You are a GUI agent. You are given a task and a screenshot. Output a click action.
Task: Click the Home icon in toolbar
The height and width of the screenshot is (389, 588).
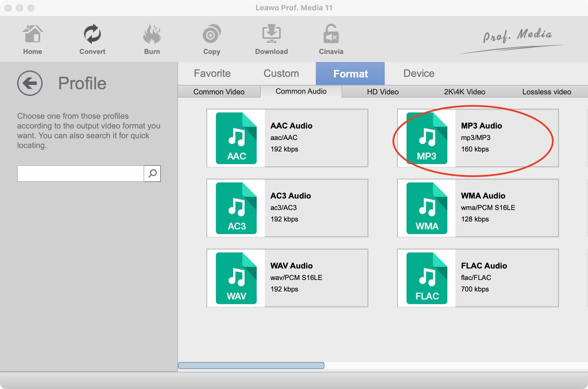[x=32, y=39]
